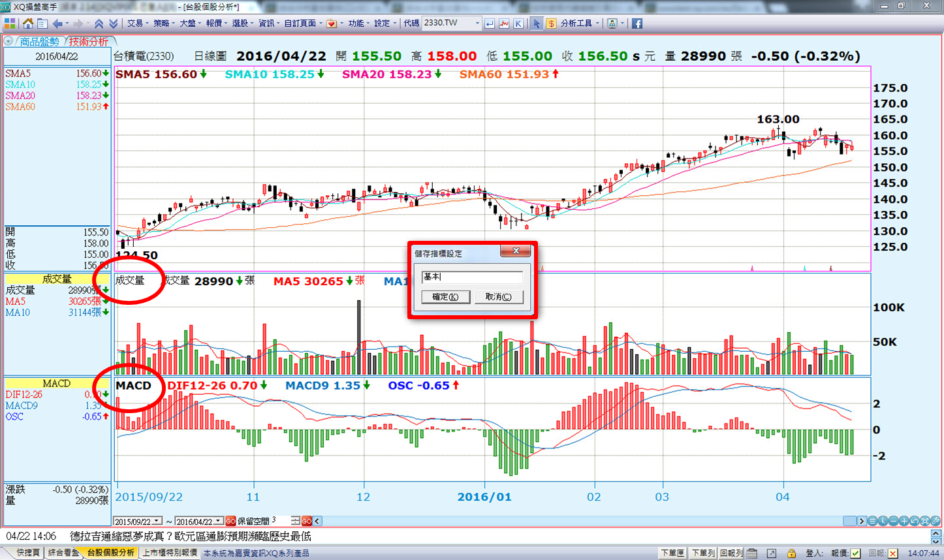Click the wrench settings icon below chart
Screen dimensions: 944x560
(936, 521)
